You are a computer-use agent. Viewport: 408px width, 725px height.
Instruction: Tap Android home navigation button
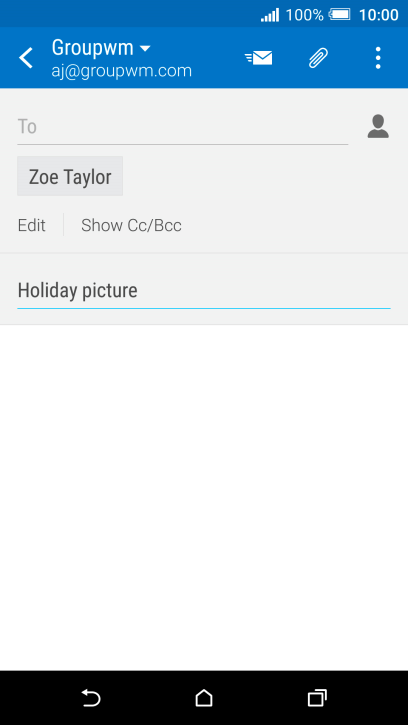coord(204,698)
